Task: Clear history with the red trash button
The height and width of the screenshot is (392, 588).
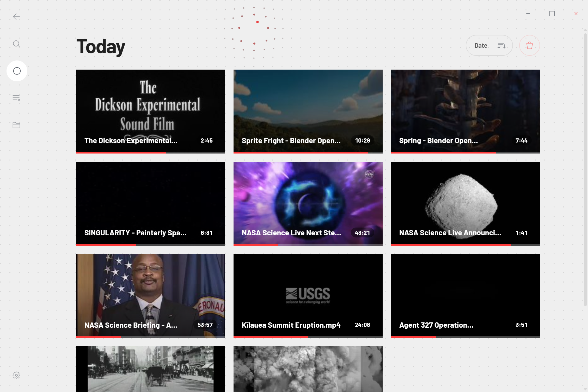Action: coord(529,46)
